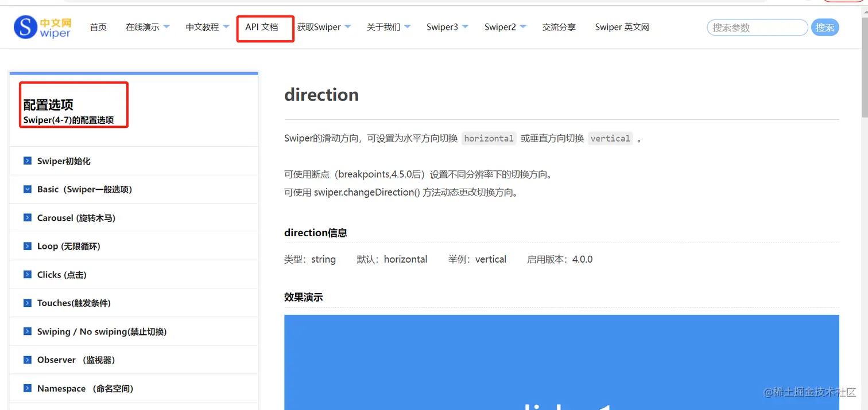Image resolution: width=868 pixels, height=410 pixels.
Task: Expand the Swiper初始化 arrow icon
Action: pyautogui.click(x=27, y=161)
